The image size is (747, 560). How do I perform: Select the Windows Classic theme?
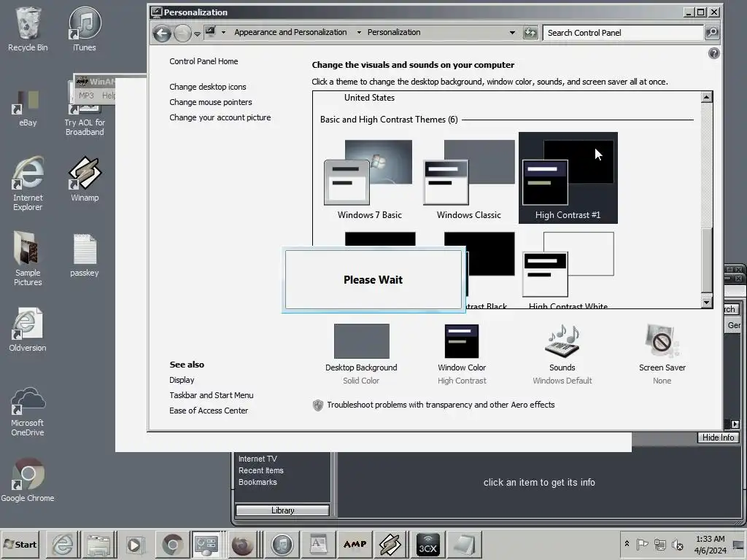pos(469,179)
